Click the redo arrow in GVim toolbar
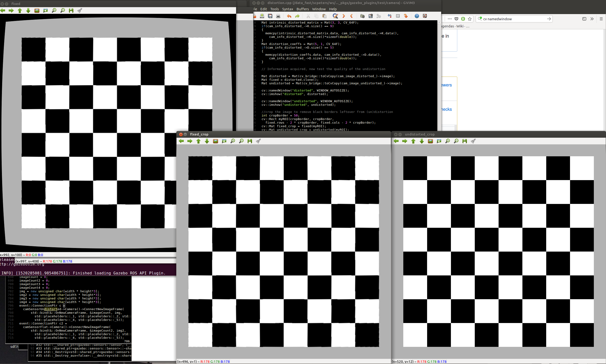The width and height of the screenshot is (606, 364). coord(297,16)
